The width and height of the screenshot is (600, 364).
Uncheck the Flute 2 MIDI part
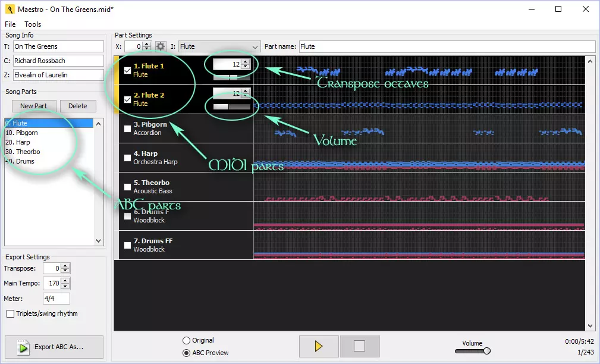[x=127, y=99]
